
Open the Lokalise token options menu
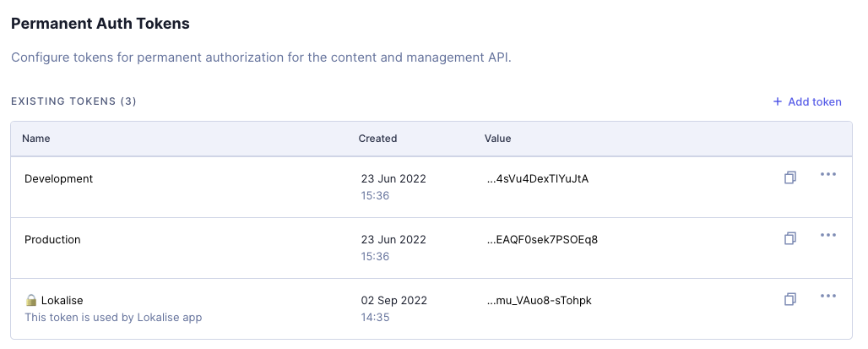[x=828, y=296]
